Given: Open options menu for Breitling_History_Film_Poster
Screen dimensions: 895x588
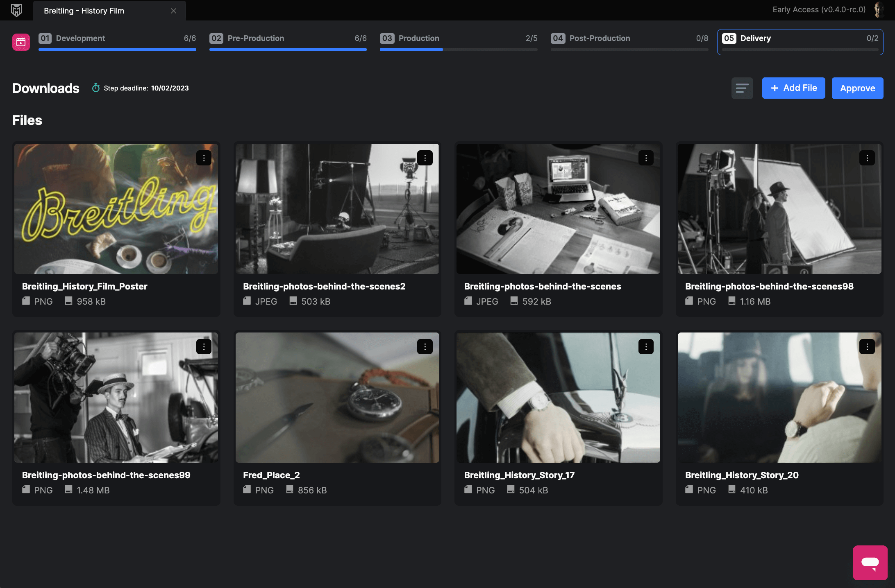Looking at the screenshot, I should coord(204,158).
